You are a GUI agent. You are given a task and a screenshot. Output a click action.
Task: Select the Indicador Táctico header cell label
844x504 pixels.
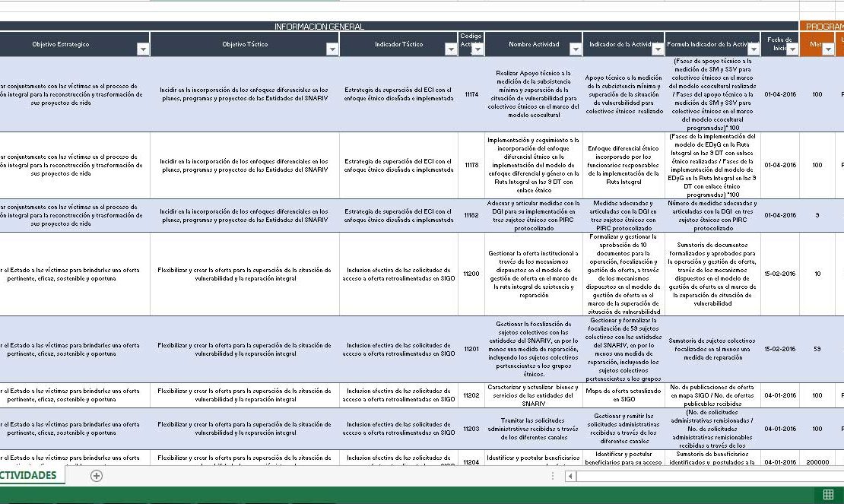tap(399, 44)
